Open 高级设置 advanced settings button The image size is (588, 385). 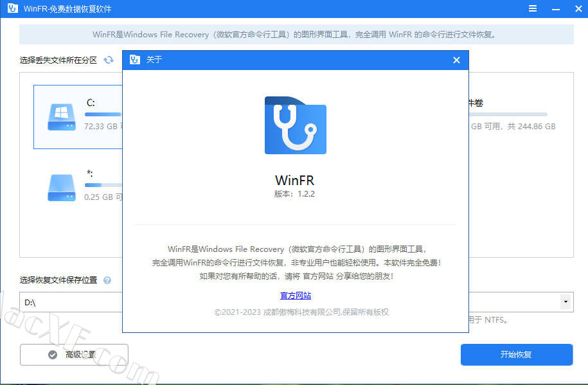pyautogui.click(x=74, y=355)
